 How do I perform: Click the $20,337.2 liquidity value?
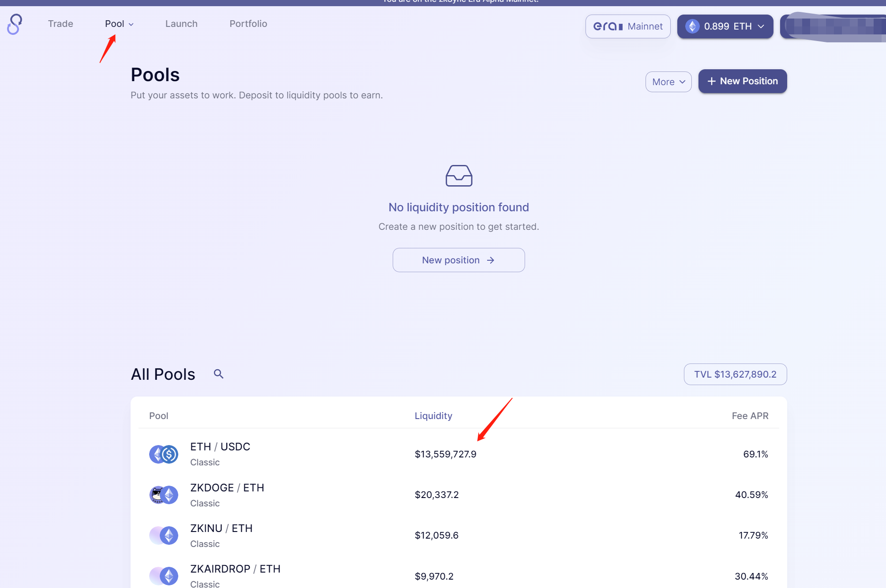[437, 494]
